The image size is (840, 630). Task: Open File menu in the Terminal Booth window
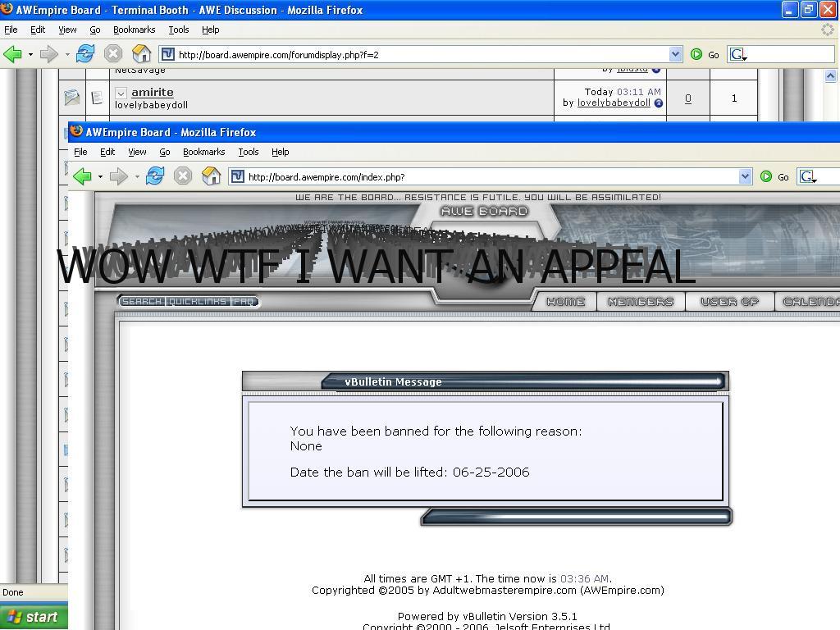coord(11,30)
